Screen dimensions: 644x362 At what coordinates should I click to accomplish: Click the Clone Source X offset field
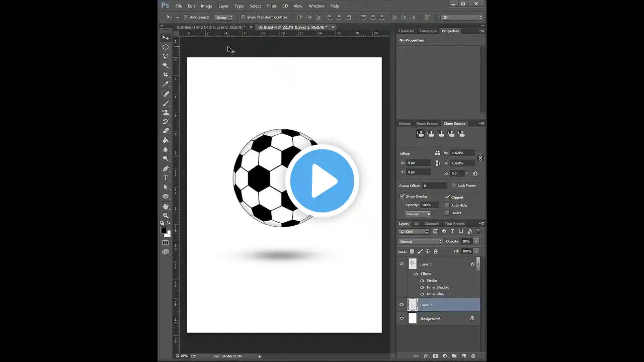coord(419,163)
